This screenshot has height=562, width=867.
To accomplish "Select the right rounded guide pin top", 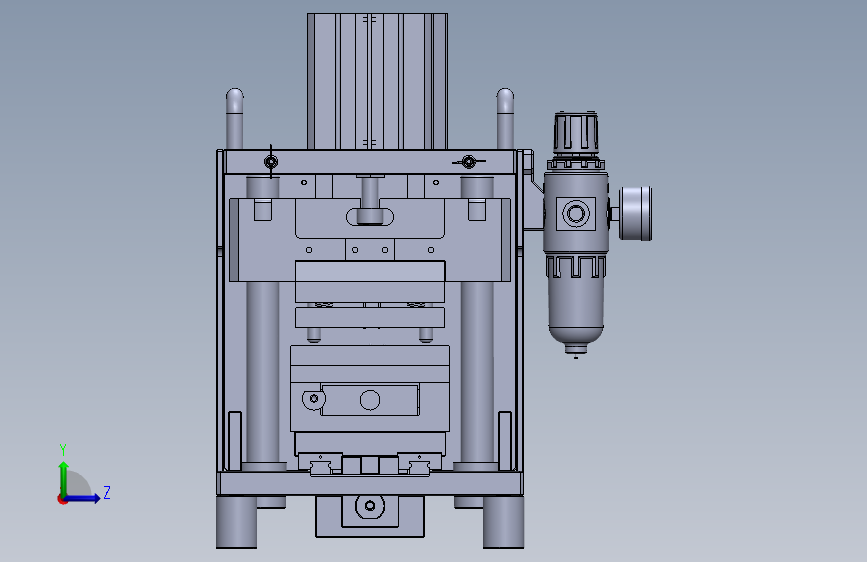I will coord(505,118).
